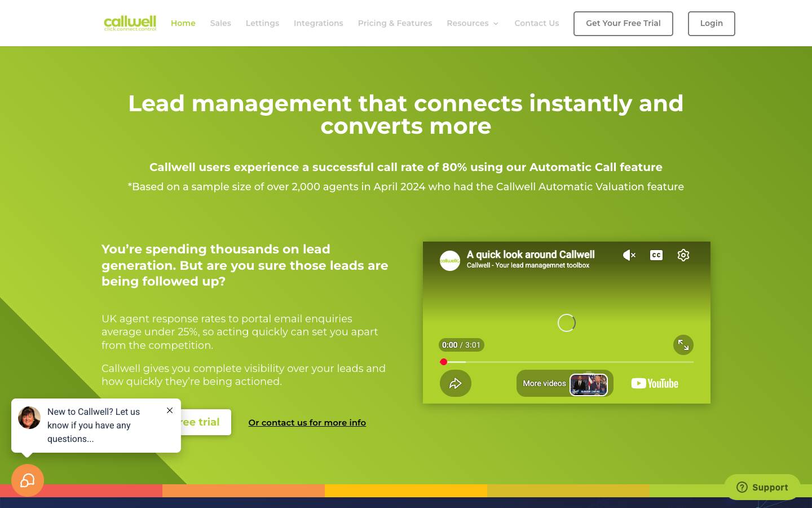
Task: Go to the Home menu item
Action: click(x=183, y=23)
